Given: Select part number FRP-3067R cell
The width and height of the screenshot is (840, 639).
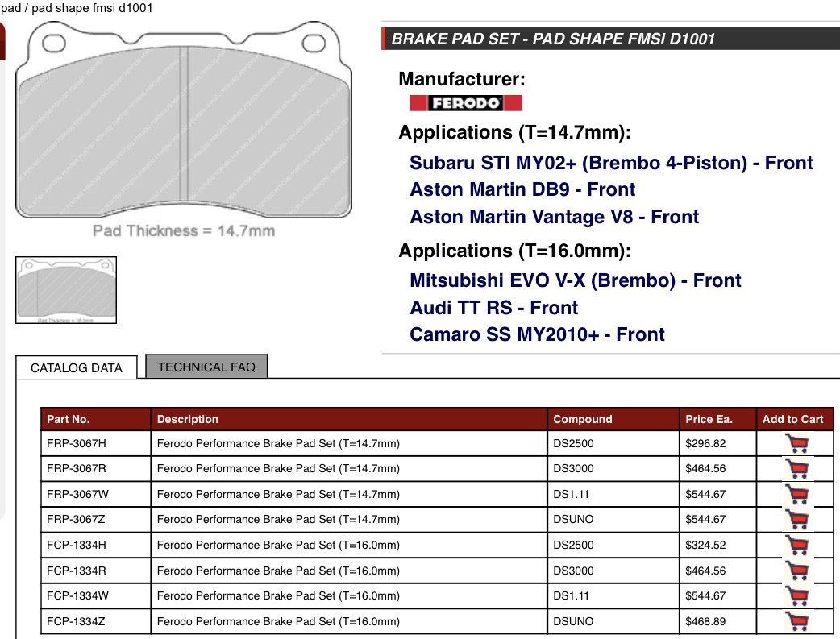Looking at the screenshot, I should click(x=96, y=469).
